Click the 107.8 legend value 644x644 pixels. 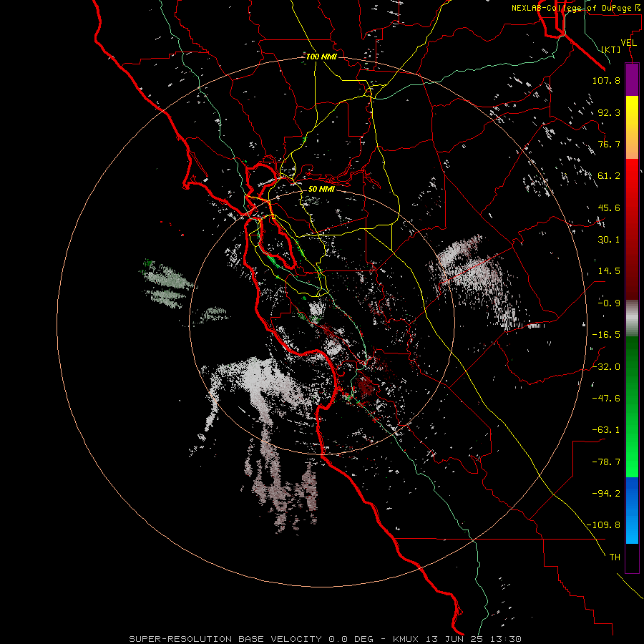point(606,80)
